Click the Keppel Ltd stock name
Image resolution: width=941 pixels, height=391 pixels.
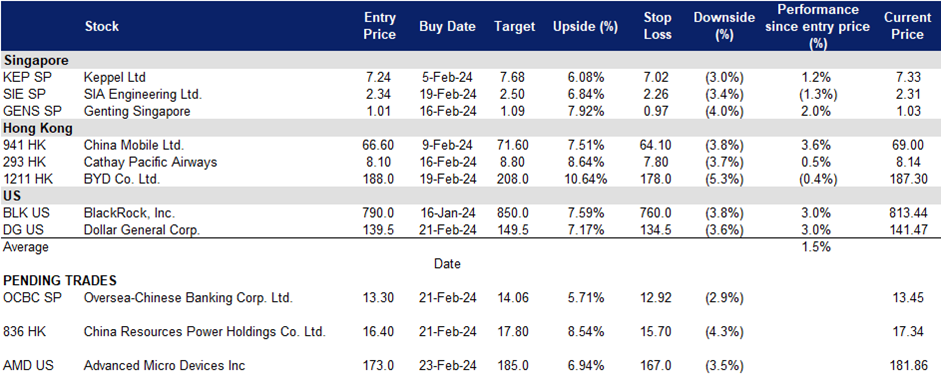pyautogui.click(x=115, y=77)
